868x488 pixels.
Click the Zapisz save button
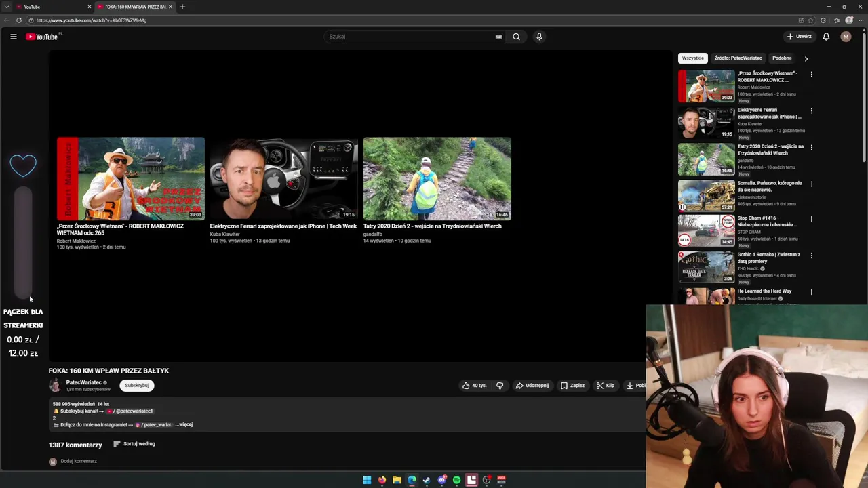tap(572, 386)
